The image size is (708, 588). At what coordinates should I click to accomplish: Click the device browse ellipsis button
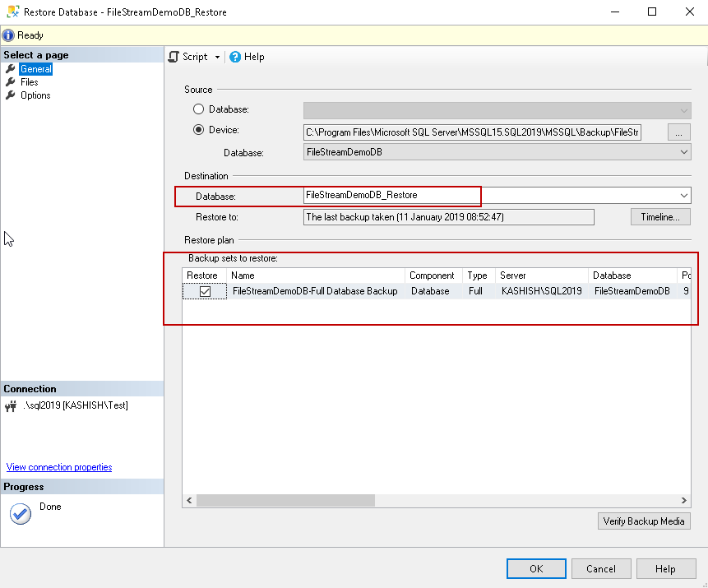click(678, 132)
